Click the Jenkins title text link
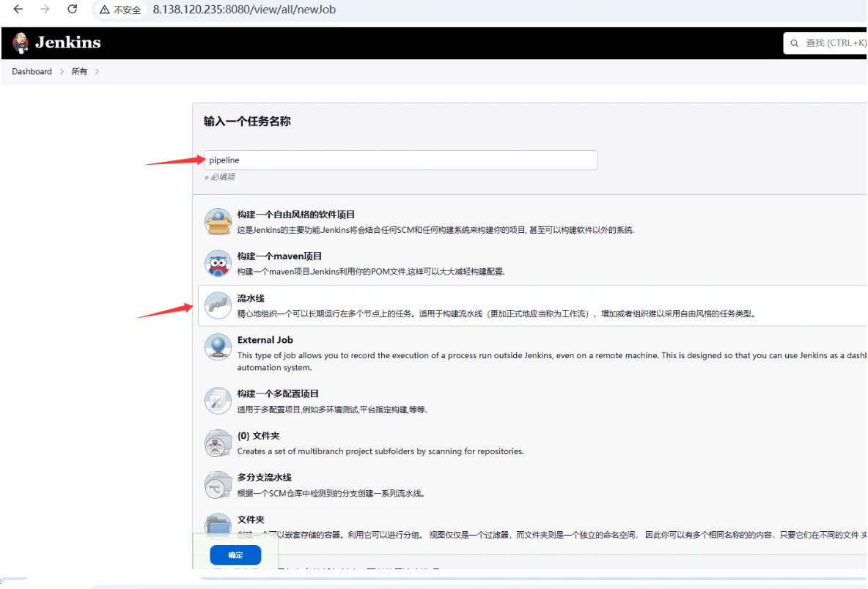 [68, 42]
